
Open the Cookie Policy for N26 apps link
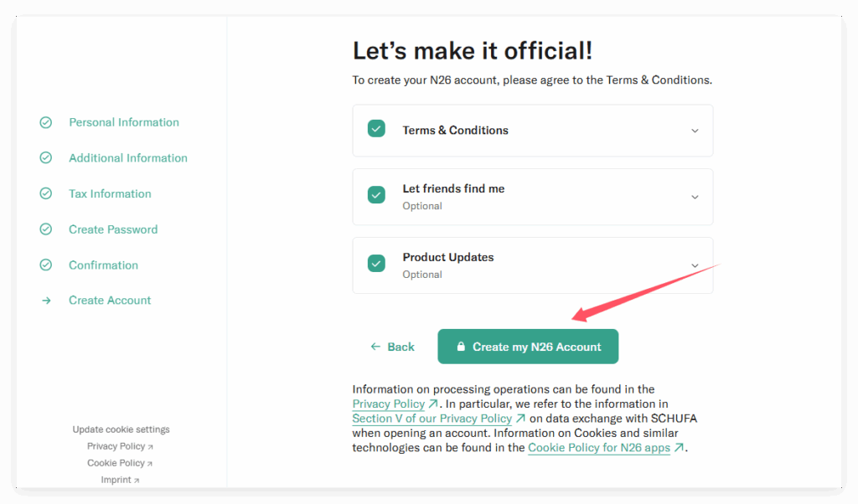(599, 448)
